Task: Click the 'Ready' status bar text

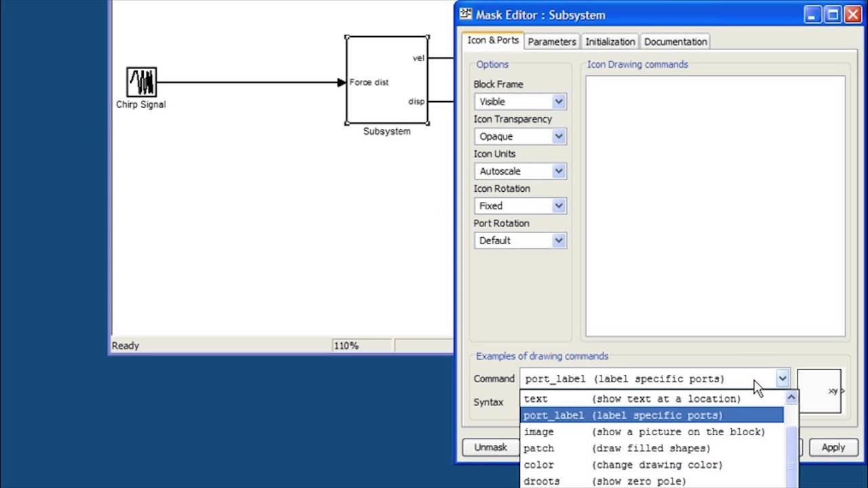Action: [125, 346]
